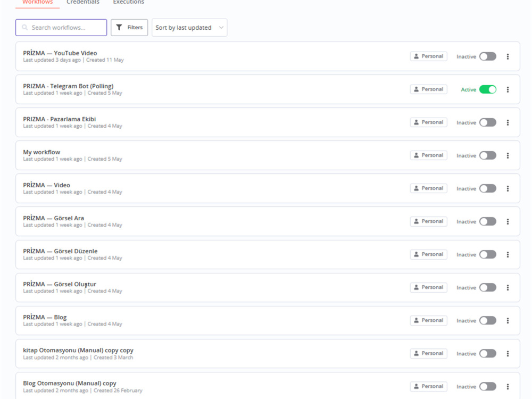Open three-dot menu for kitap Otomasyonu (Manual) copy copy
The width and height of the screenshot is (532, 399).
click(x=508, y=354)
